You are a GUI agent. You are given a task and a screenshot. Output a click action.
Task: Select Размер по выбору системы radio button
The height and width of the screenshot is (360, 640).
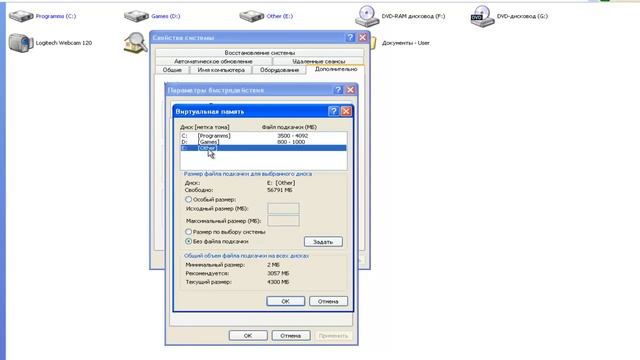point(188,232)
